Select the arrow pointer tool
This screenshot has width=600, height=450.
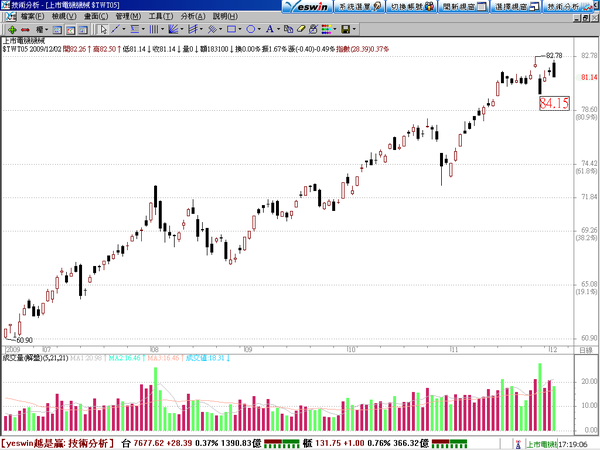pyautogui.click(x=103, y=29)
